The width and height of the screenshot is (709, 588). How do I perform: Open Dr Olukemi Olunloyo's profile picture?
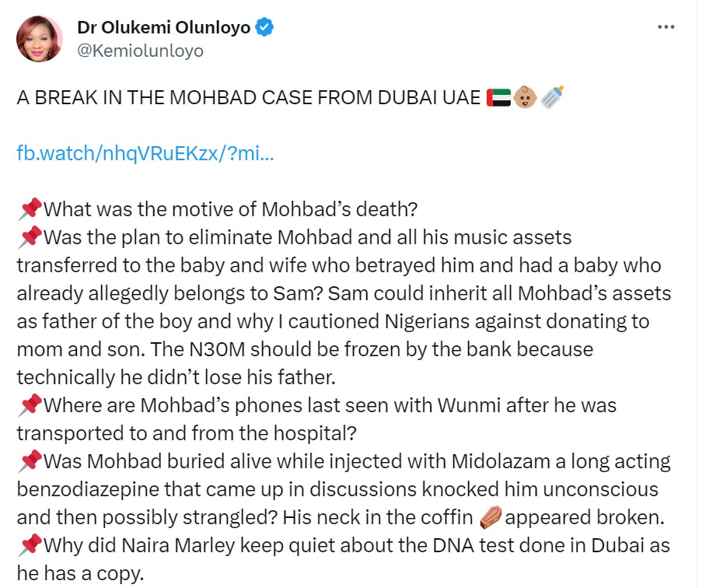point(40,39)
